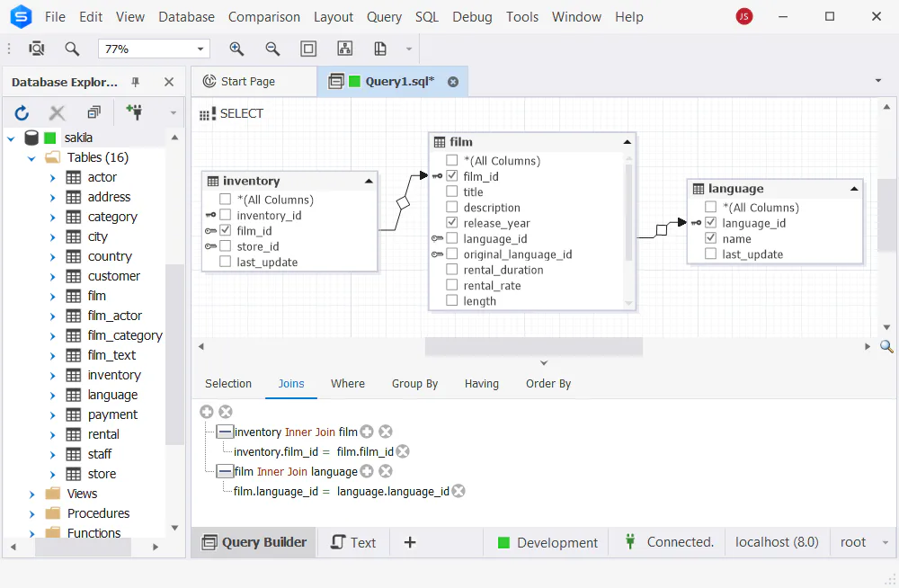
Task: Delete film.language_id = language.language_id condition
Action: point(458,491)
